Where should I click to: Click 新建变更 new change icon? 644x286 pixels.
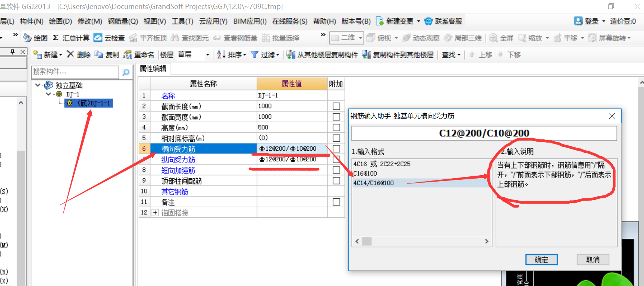tap(380, 21)
